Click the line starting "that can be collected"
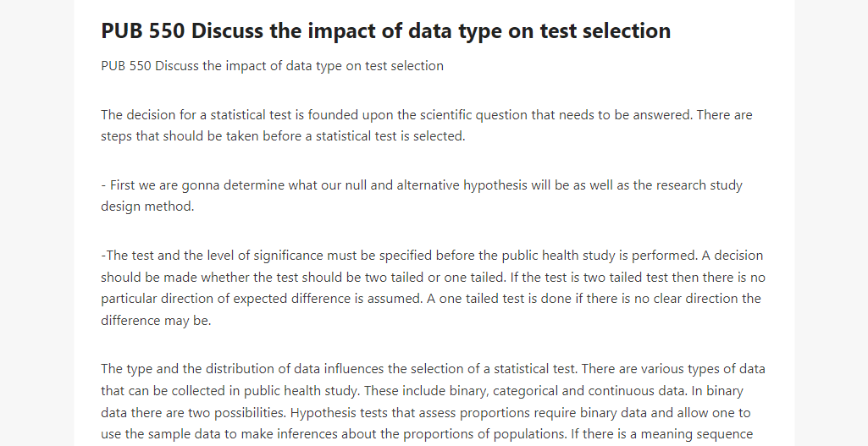 [x=422, y=391]
